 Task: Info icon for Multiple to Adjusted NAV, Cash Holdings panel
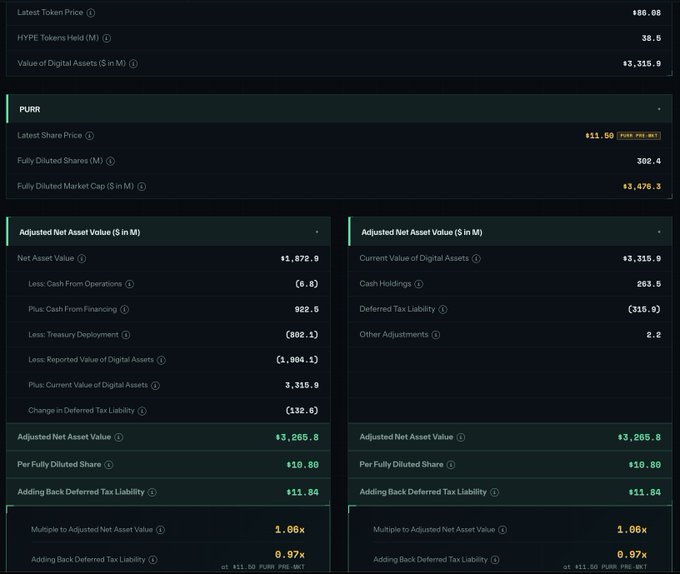(503, 530)
